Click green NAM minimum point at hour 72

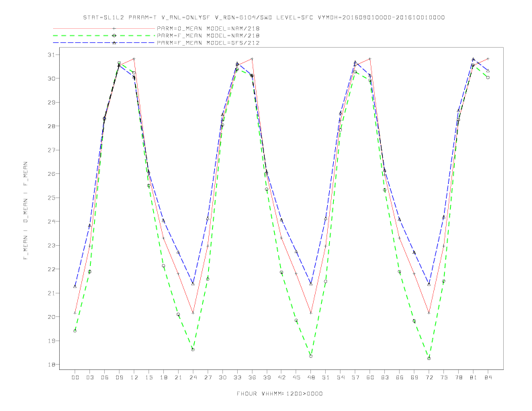click(429, 359)
